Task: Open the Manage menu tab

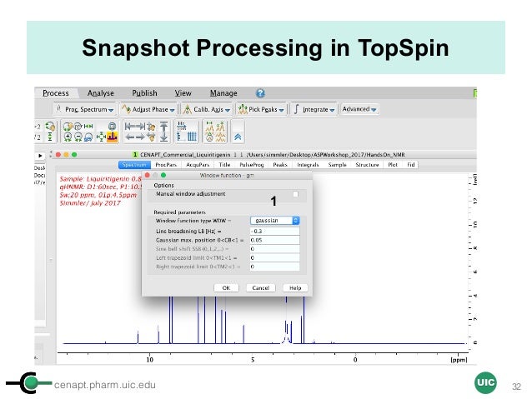Action: pyautogui.click(x=223, y=93)
